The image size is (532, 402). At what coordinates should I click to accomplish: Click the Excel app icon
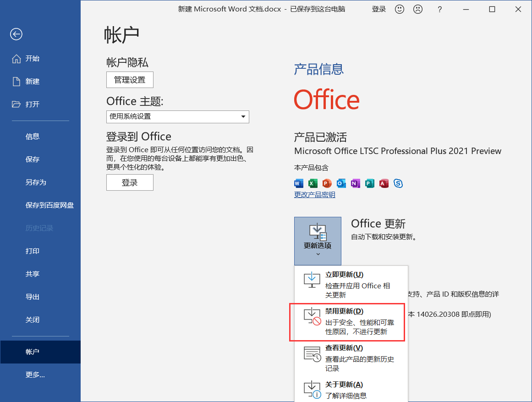[x=313, y=183]
